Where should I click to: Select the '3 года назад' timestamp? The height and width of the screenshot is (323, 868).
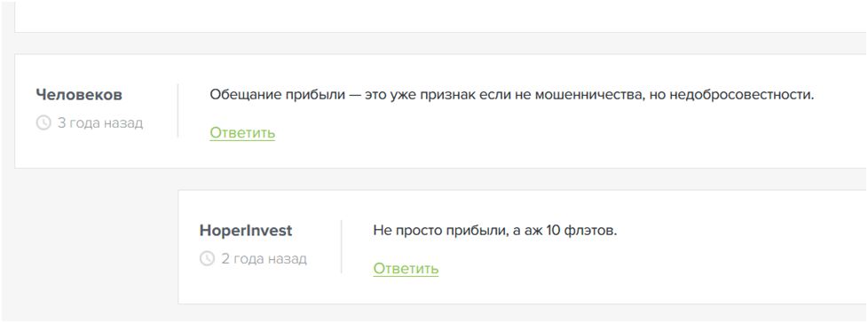click(x=100, y=122)
